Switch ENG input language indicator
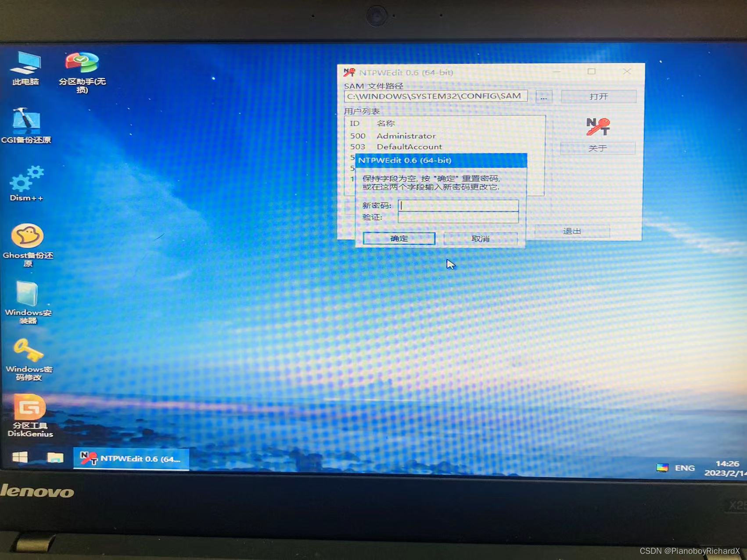This screenshot has height=560, width=747. [x=685, y=468]
